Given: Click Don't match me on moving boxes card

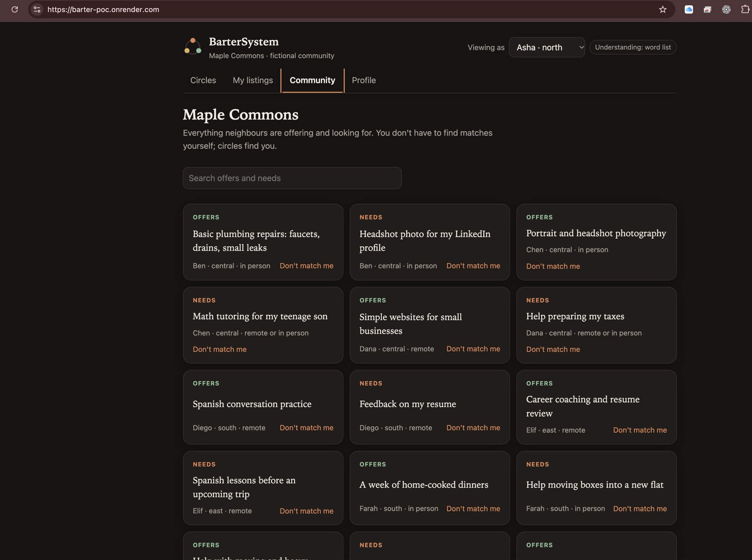Looking at the screenshot, I should tap(640, 509).
